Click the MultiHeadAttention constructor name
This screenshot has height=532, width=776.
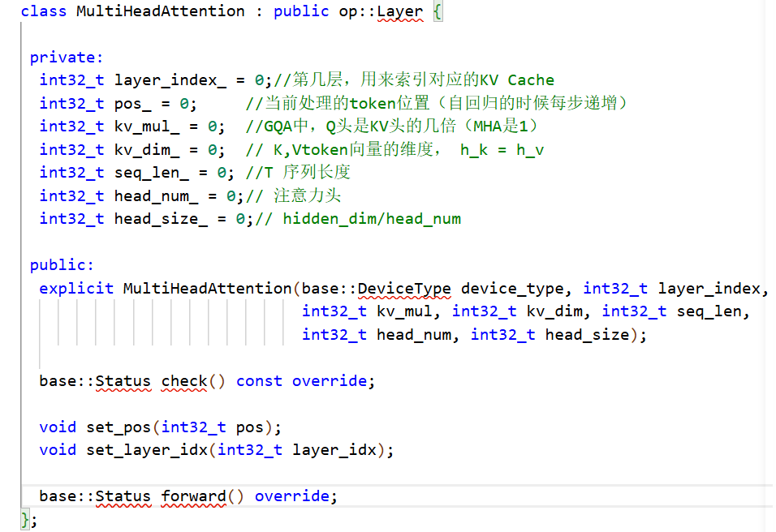click(x=207, y=289)
